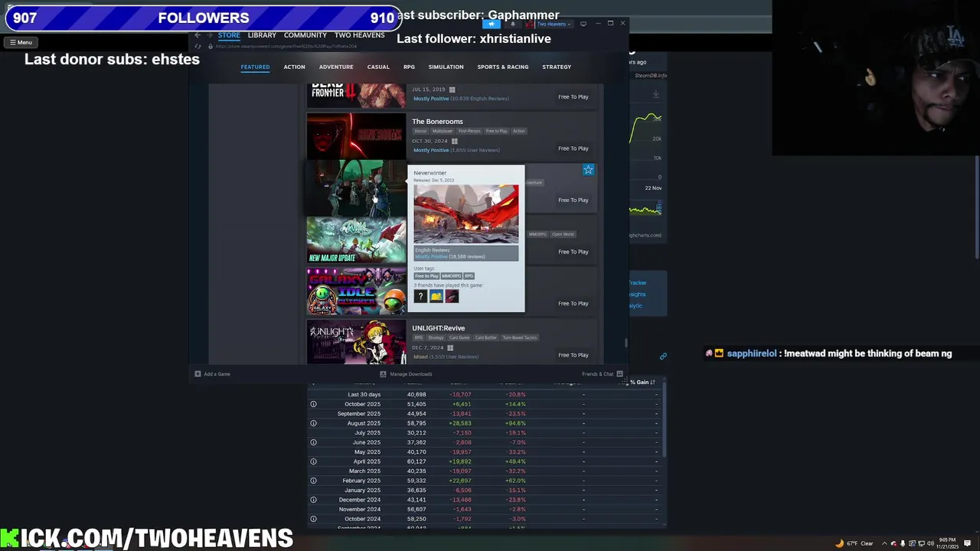Select the '+28,583' gain value
Viewport: 980px width, 551px height.
click(x=459, y=423)
